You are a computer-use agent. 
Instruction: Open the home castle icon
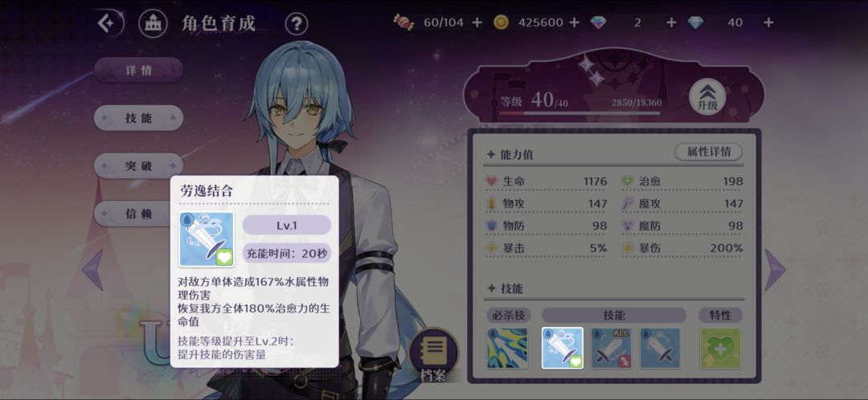tap(153, 24)
